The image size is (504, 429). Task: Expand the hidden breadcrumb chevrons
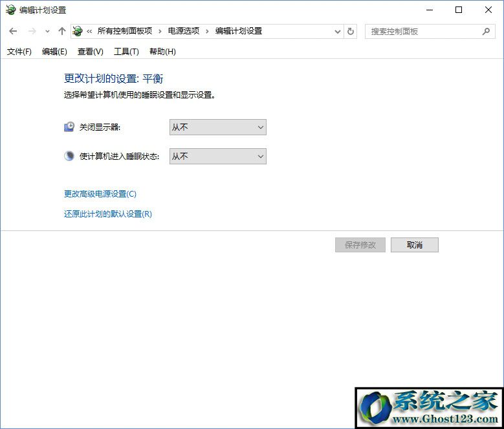(x=89, y=32)
